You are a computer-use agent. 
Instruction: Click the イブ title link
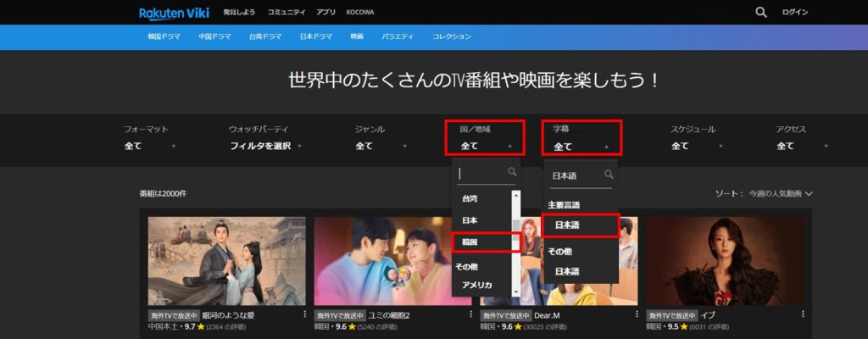708,315
